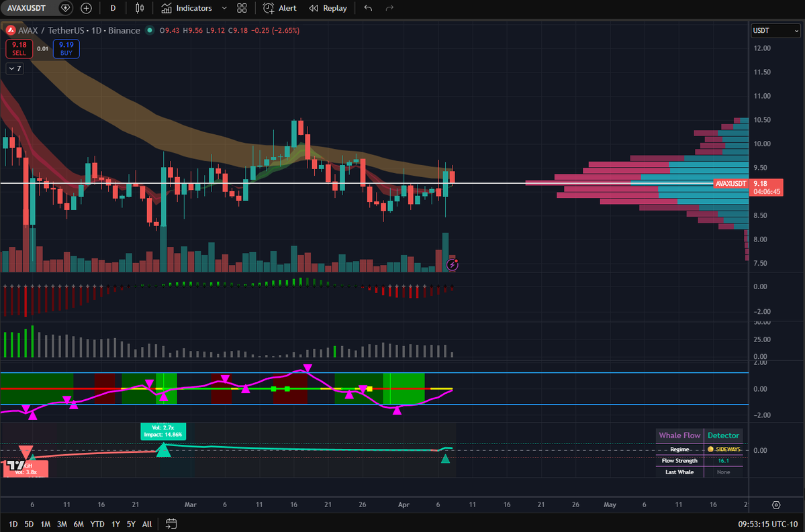
Task: Redo the last chart action
Action: click(x=389, y=8)
